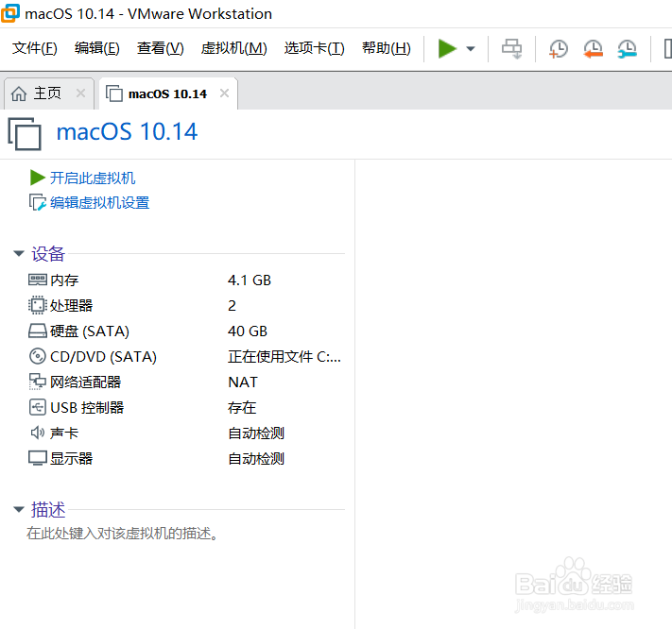Click the 正在使用文件 C:... value
Image resolution: width=672 pixels, height=629 pixels.
click(x=284, y=356)
